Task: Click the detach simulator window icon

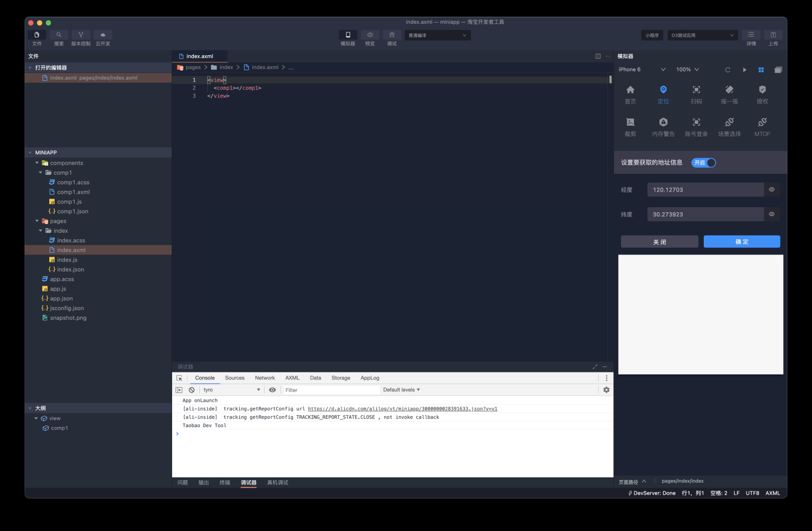Action: pos(778,70)
